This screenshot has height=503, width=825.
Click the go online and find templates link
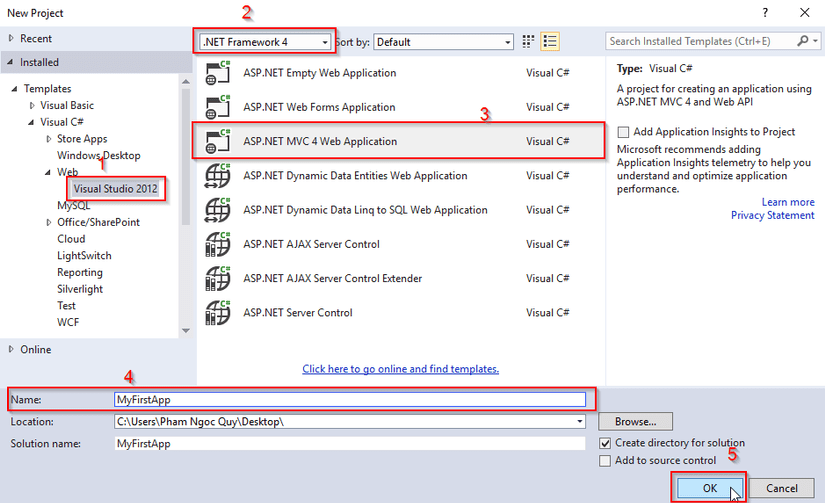pyautogui.click(x=400, y=369)
